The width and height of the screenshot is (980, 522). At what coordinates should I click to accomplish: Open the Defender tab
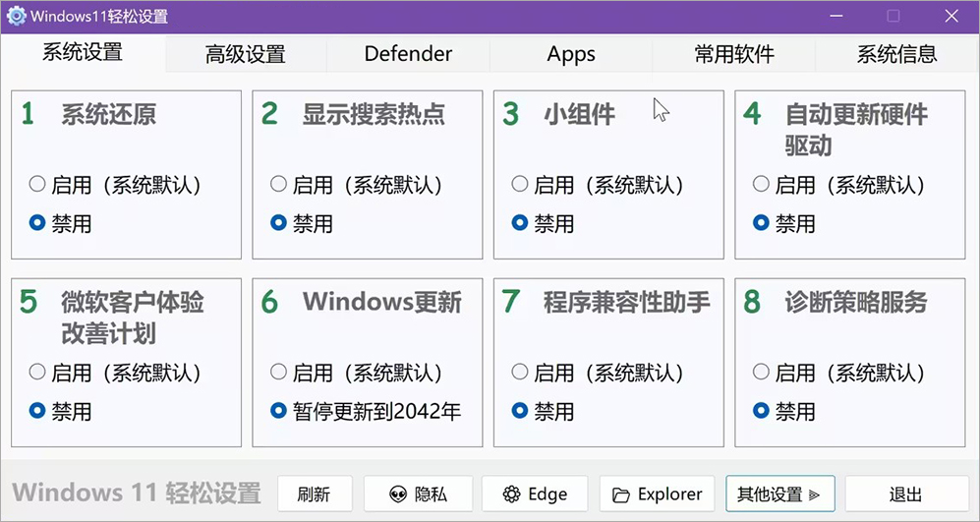(408, 54)
